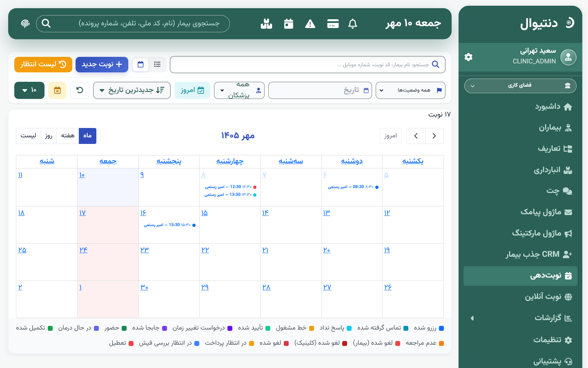The image size is (588, 368).
Task: Select the ماه calendar view tab
Action: (87, 136)
